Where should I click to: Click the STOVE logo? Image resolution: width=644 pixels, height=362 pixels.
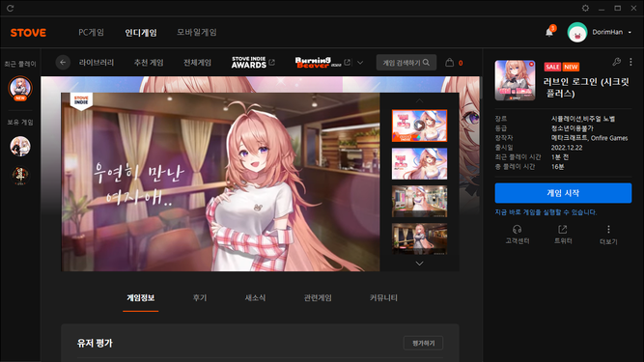click(x=28, y=33)
